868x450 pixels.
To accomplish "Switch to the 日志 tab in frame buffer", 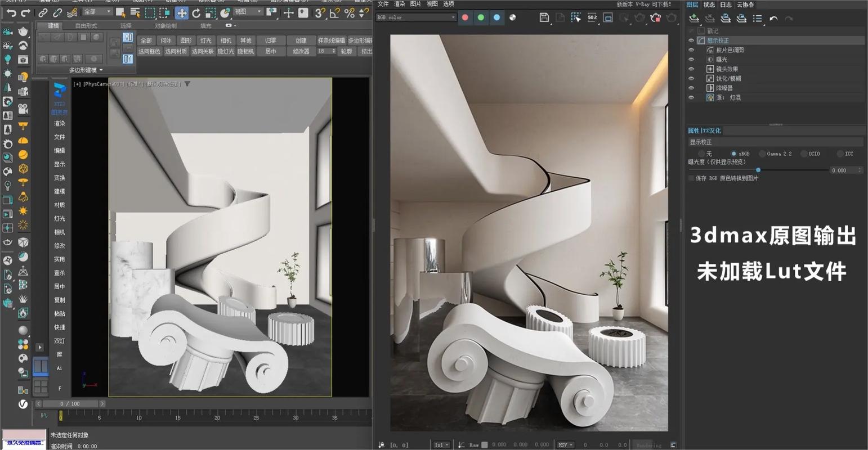I will click(x=726, y=4).
